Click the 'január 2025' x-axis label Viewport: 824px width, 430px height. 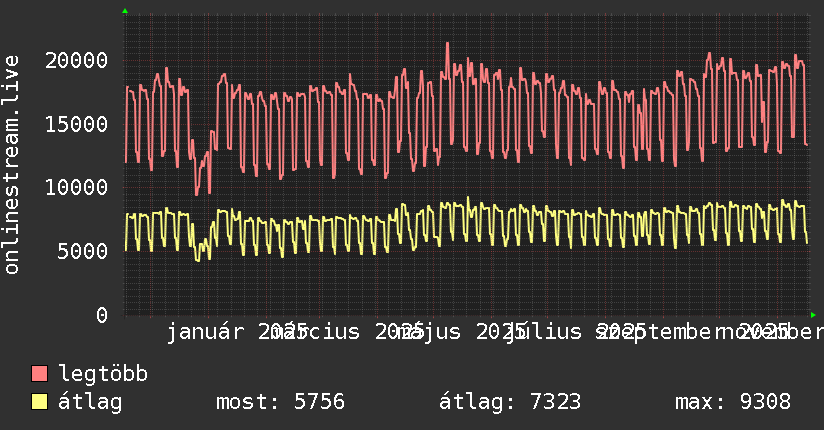[x=237, y=332]
